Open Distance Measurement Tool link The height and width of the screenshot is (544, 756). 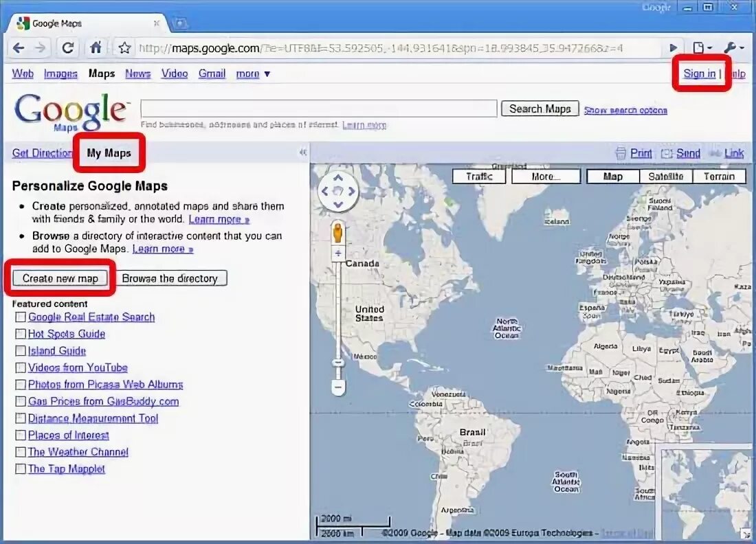(x=93, y=418)
